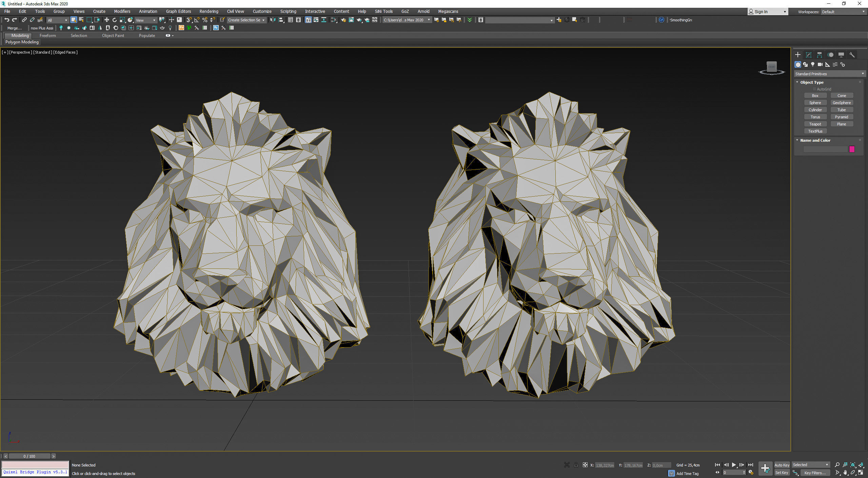
Task: Switch to the Modify panel wrench icon
Action: (x=852, y=55)
